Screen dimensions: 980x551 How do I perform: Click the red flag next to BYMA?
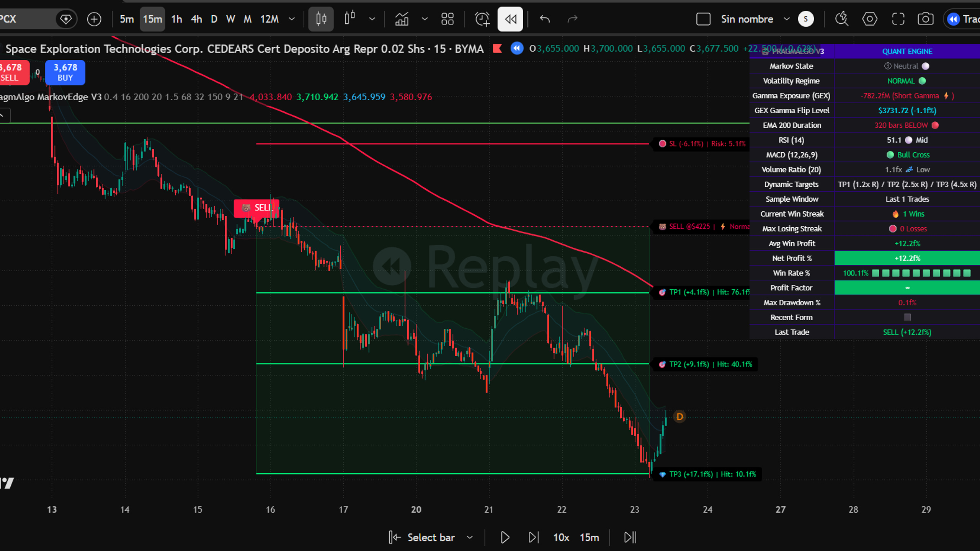[497, 49]
